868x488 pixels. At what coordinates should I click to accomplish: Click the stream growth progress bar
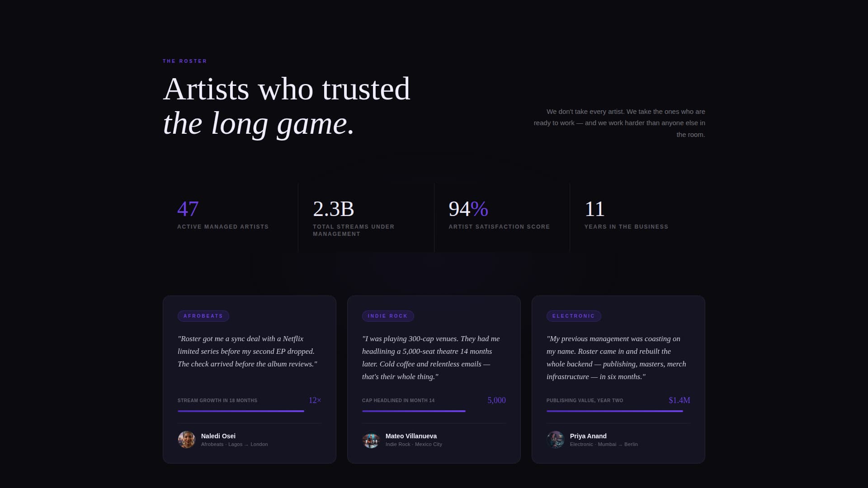[x=240, y=411]
